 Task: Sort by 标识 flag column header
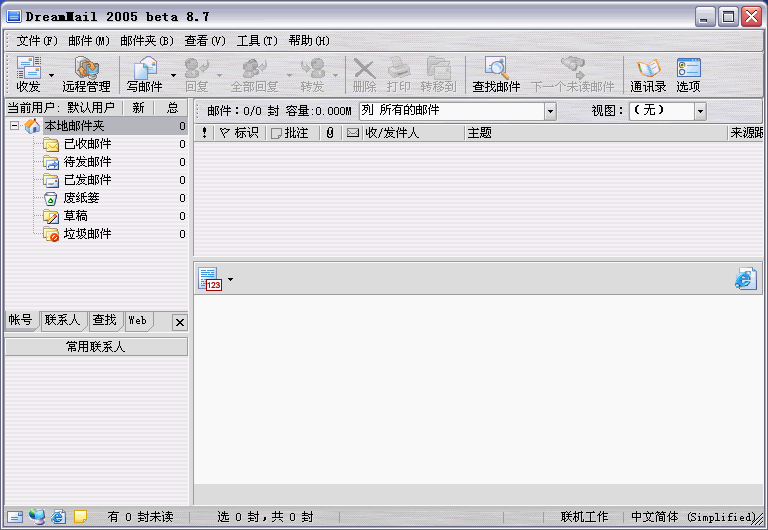click(240, 133)
